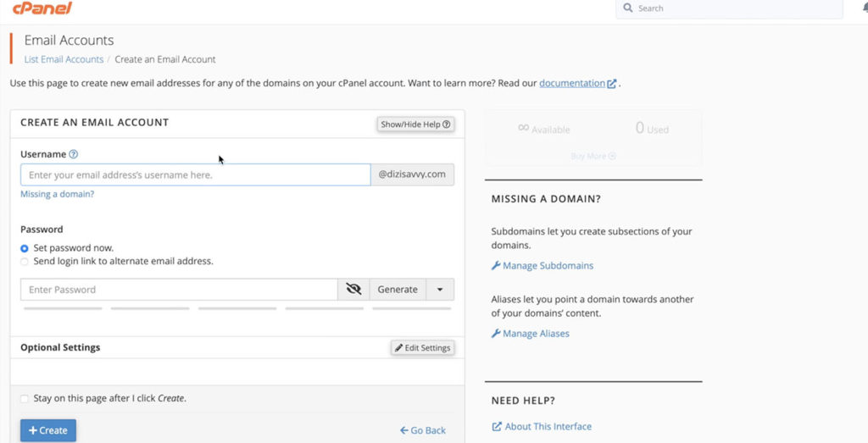Screen dimensions: 868x443
Task: Click the @dizisavvy.com domain box
Action: point(413,174)
